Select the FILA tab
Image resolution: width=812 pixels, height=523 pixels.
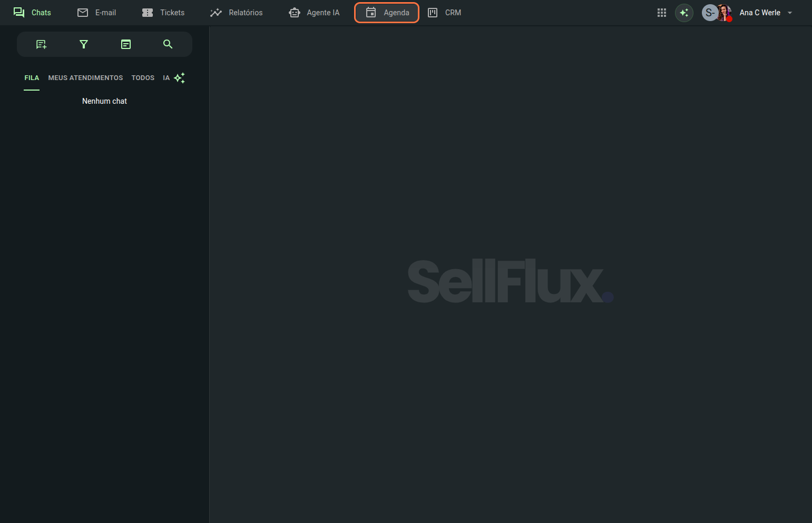pyautogui.click(x=32, y=78)
